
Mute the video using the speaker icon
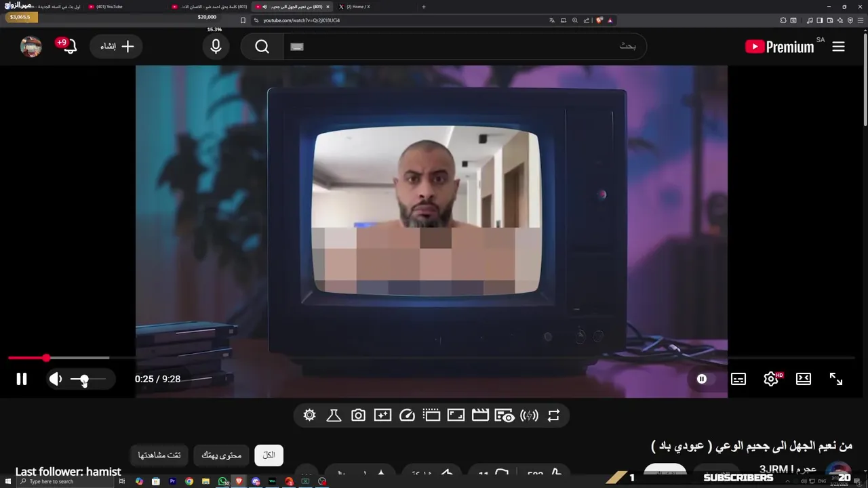(56, 380)
